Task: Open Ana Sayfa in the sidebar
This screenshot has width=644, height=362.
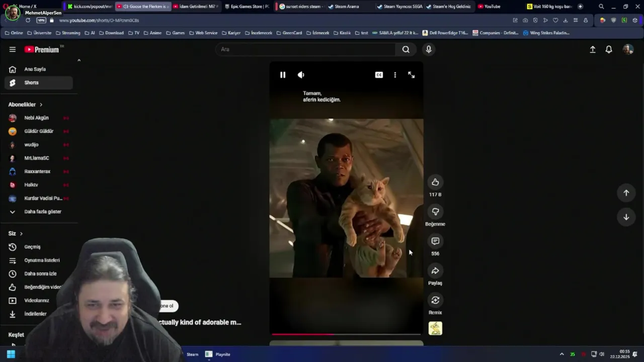Action: 39,69
